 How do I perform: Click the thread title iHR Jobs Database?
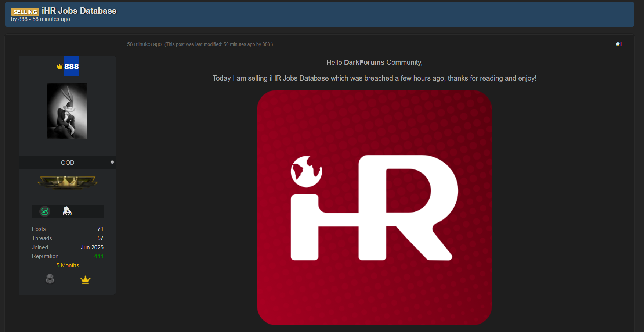(x=79, y=11)
